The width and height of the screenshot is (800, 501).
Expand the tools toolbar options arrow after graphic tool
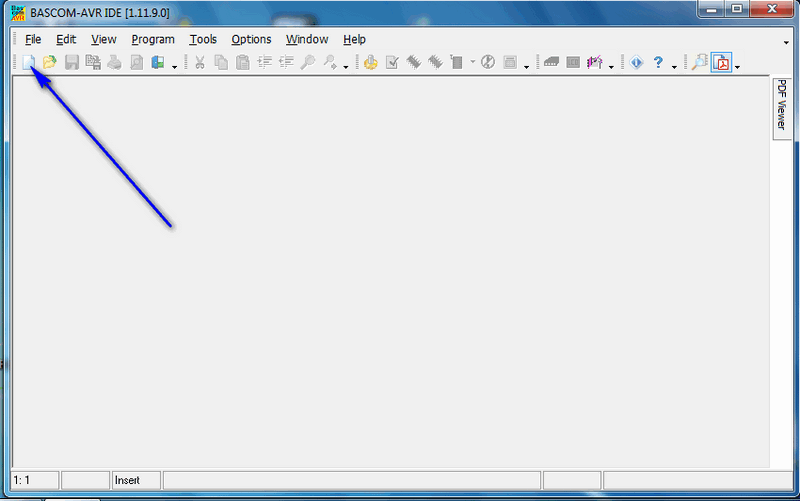tap(611, 67)
